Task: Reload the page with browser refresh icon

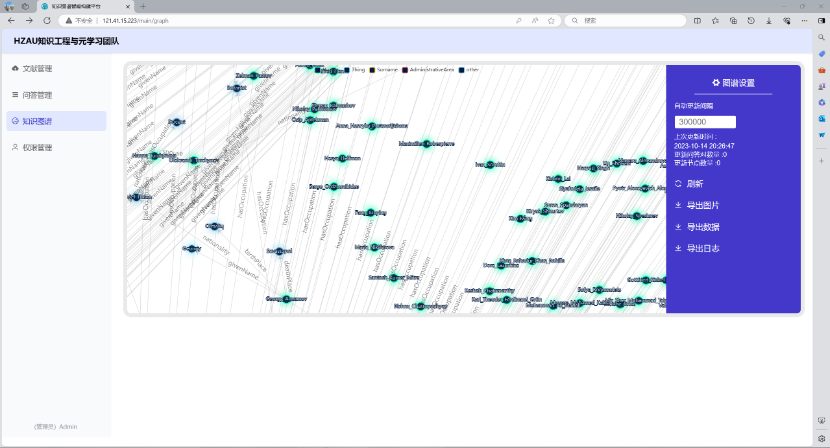Action: [45, 20]
